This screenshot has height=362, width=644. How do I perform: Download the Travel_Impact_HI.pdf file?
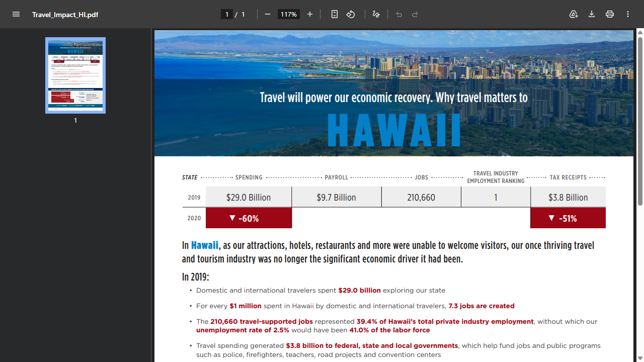[x=592, y=14]
